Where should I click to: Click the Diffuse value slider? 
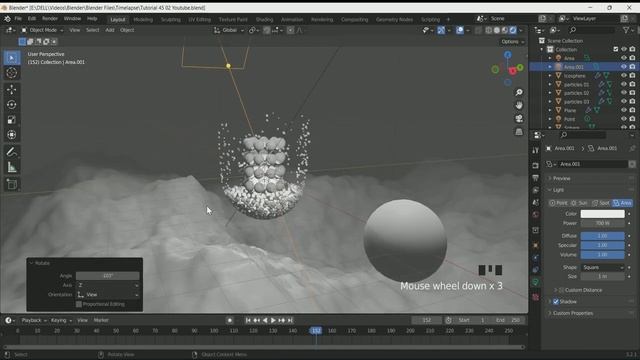pyautogui.click(x=602, y=236)
